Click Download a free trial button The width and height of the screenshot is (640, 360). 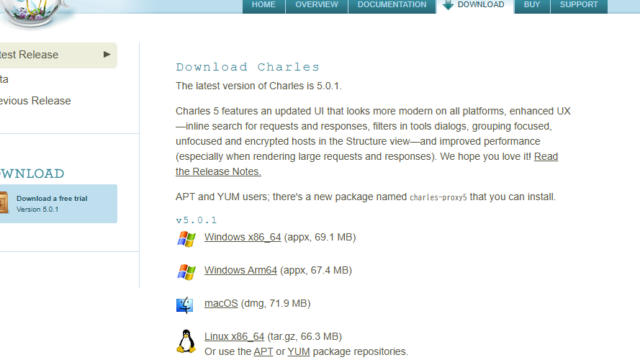[58, 204]
